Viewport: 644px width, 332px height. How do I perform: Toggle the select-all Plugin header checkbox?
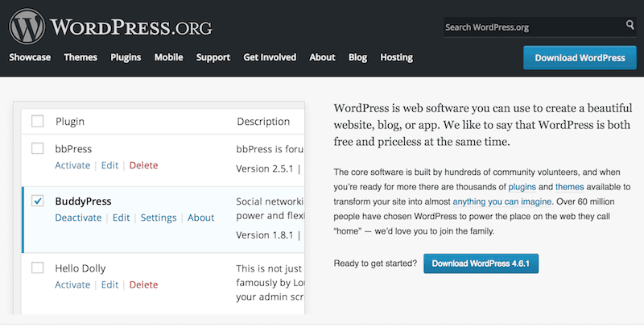coord(37,121)
